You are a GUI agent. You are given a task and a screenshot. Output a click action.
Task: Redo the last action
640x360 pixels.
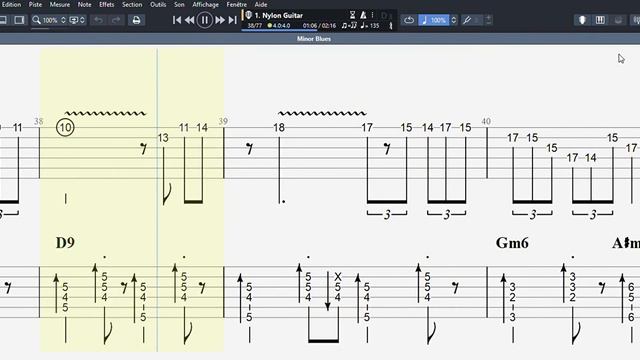(x=116, y=20)
